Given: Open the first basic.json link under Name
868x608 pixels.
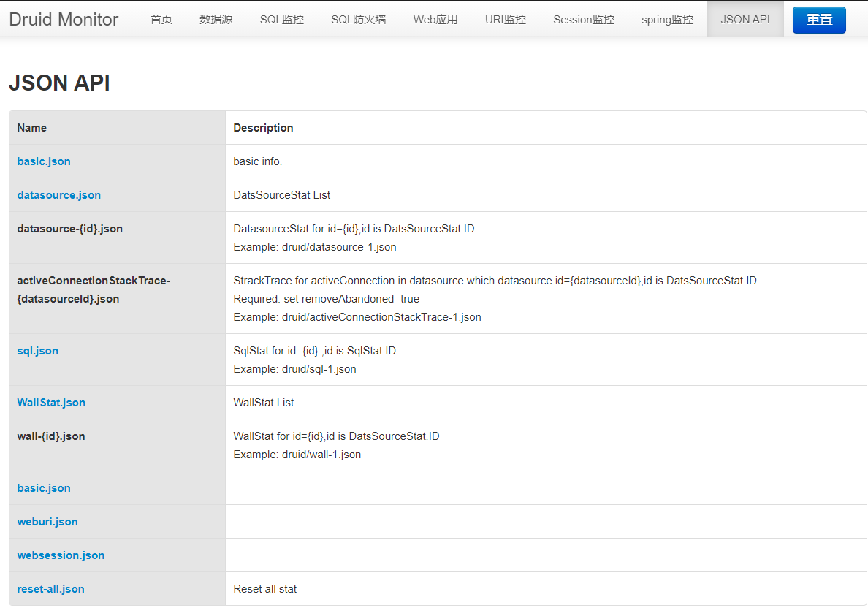Looking at the screenshot, I should 44,161.
